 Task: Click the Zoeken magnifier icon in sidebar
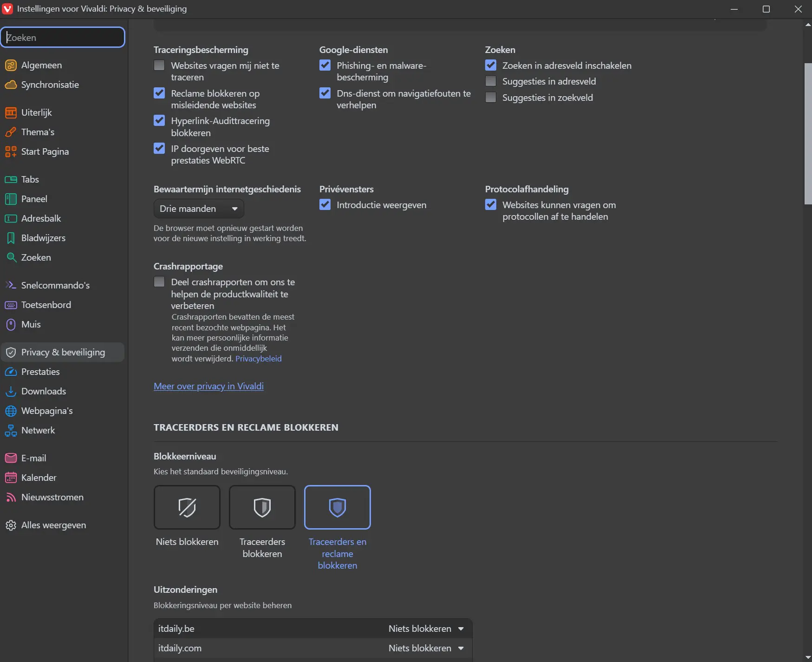[x=11, y=258]
